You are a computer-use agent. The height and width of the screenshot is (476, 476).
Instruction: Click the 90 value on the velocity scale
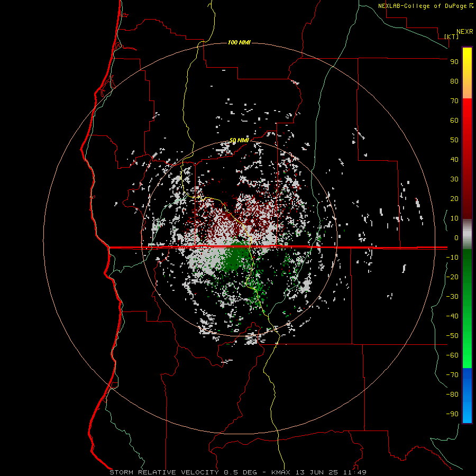[454, 62]
